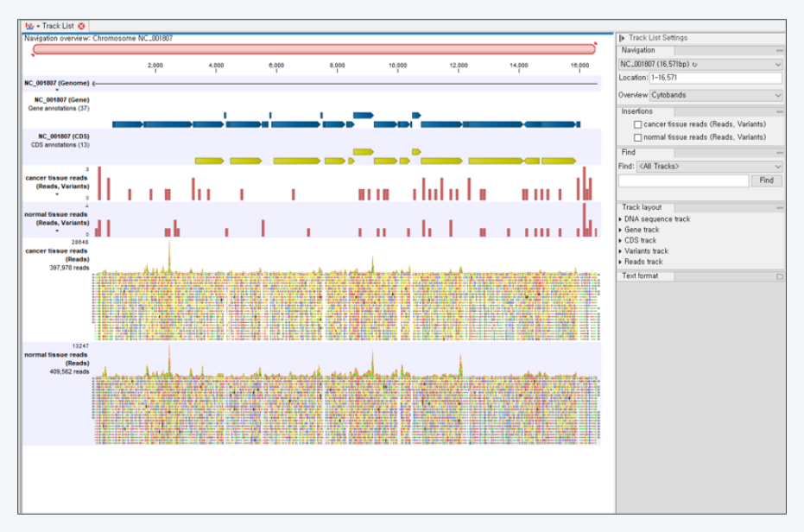Open the Find All Tracks dropdown
This screenshot has height=532, width=804.
778,167
